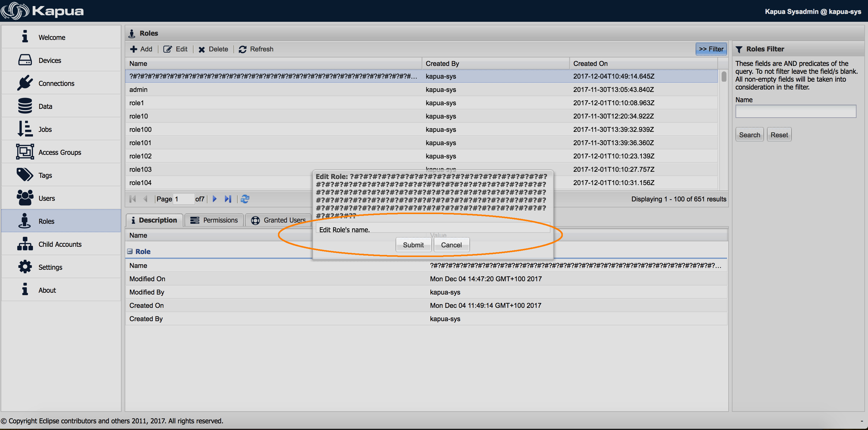Viewport: 868px width, 430px height.
Task: Switch to the Granted Users tab
Action: pos(278,220)
